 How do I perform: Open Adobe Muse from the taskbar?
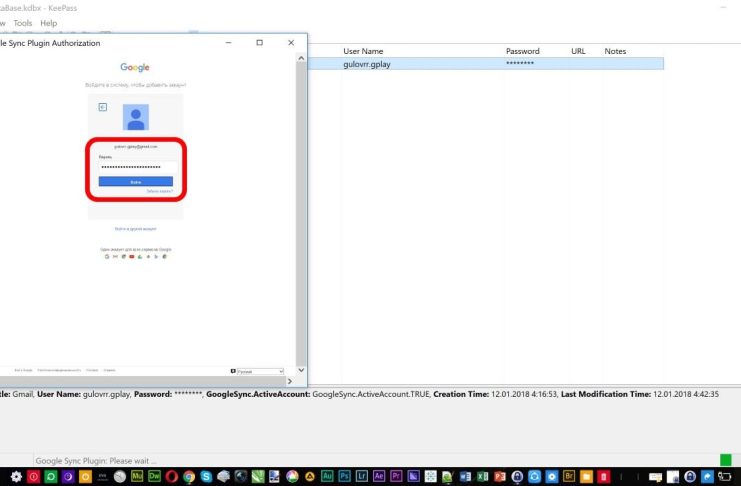pos(137,477)
